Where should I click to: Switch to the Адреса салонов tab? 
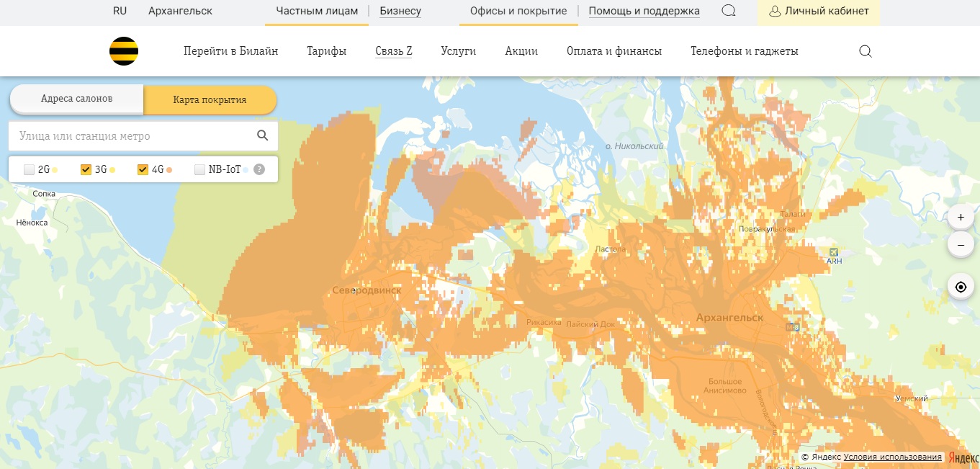tap(76, 99)
